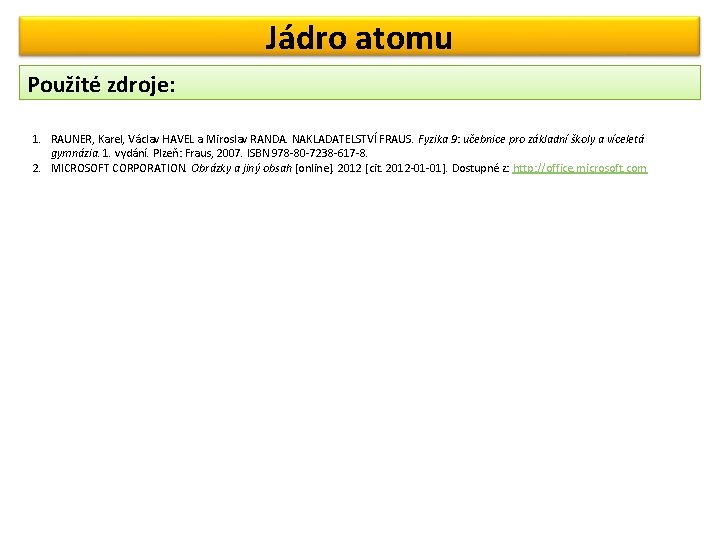The width and height of the screenshot is (720, 540).
Task: Click the 'MICROSOFT CORPORATION' reference text
Action: (x=118, y=168)
